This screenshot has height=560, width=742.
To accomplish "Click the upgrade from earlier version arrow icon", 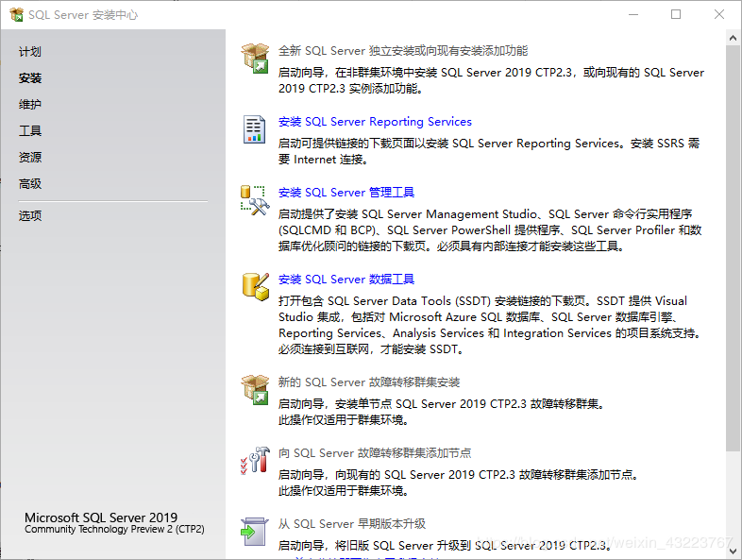I will tap(254, 532).
